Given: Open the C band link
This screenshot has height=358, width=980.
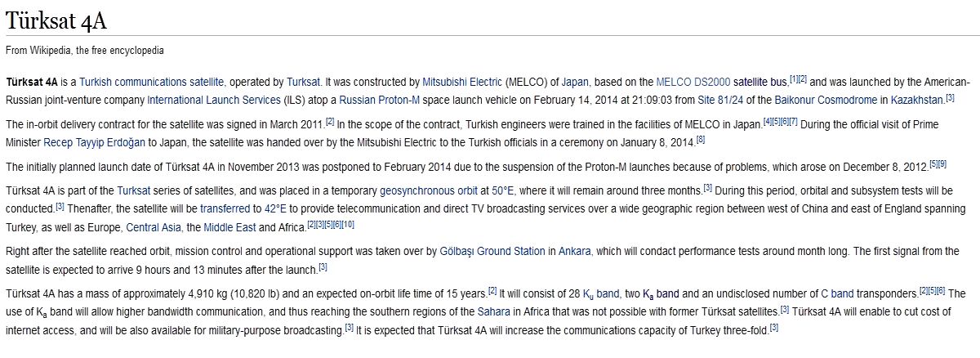Looking at the screenshot, I should 836,293.
